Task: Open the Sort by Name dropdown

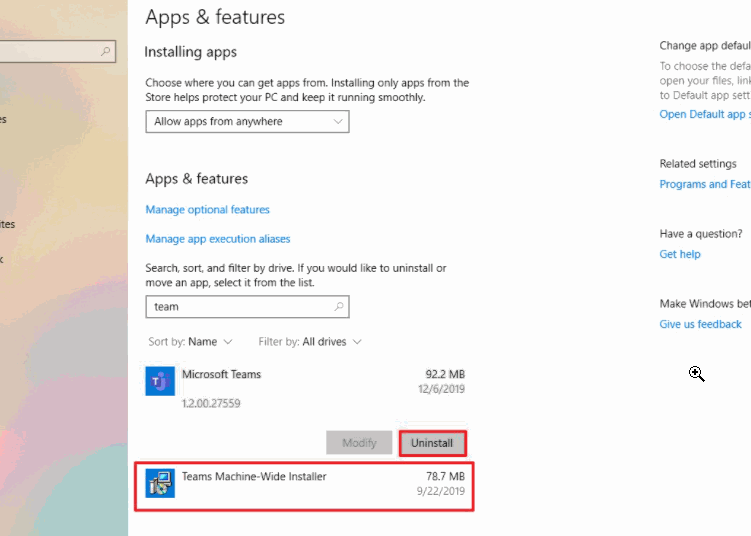Action: pos(190,342)
